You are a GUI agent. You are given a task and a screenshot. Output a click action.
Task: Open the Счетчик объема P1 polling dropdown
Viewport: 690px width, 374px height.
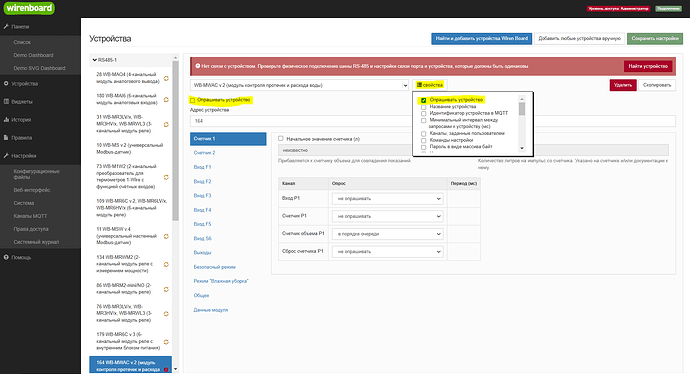point(388,234)
